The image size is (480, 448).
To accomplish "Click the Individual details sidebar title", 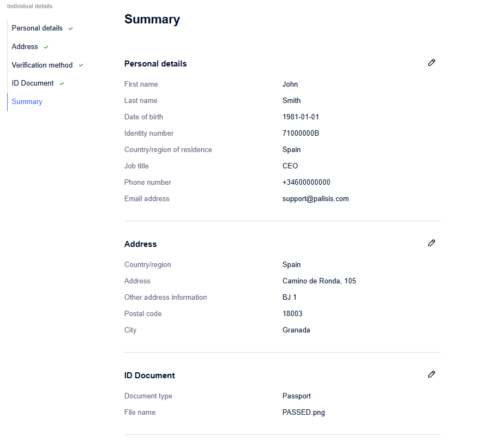I will [29, 6].
